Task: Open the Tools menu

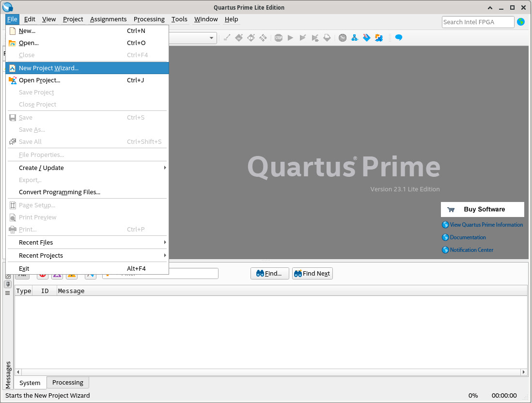Action: [x=179, y=19]
